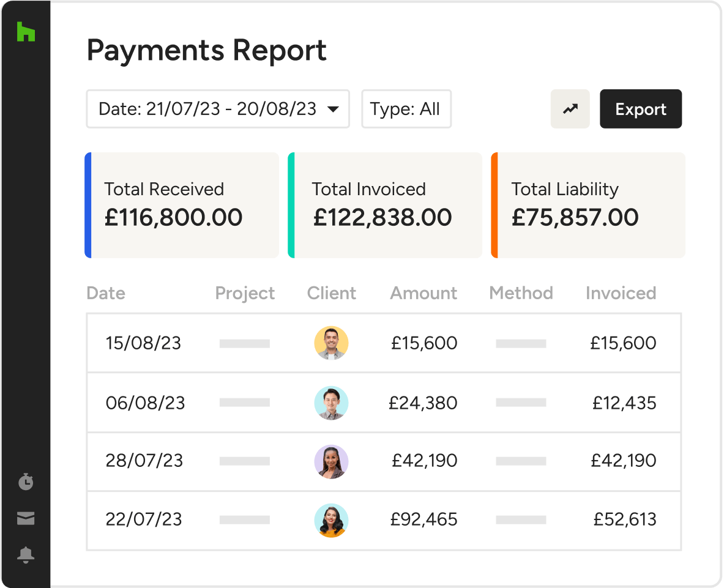Click the client avatar for 06/08/23
The image size is (724, 588).
tap(331, 403)
